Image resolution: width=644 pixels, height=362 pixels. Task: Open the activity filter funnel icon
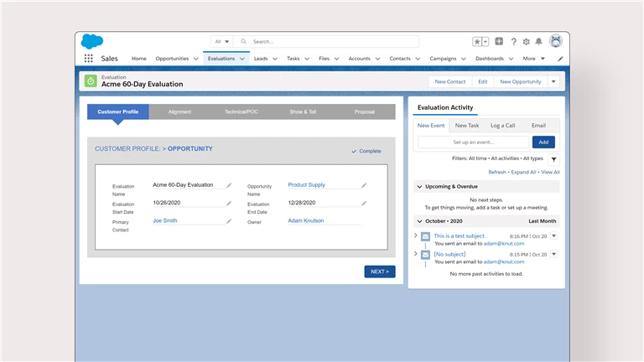[x=553, y=159]
